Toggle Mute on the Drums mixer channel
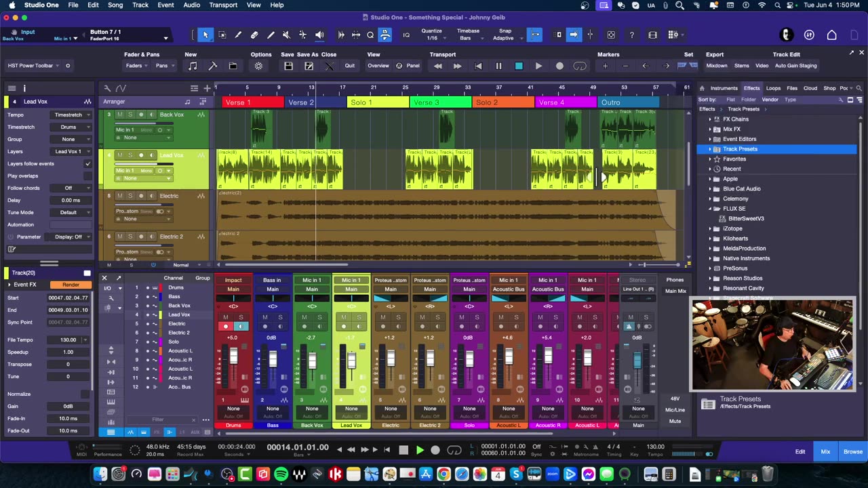 (226, 317)
